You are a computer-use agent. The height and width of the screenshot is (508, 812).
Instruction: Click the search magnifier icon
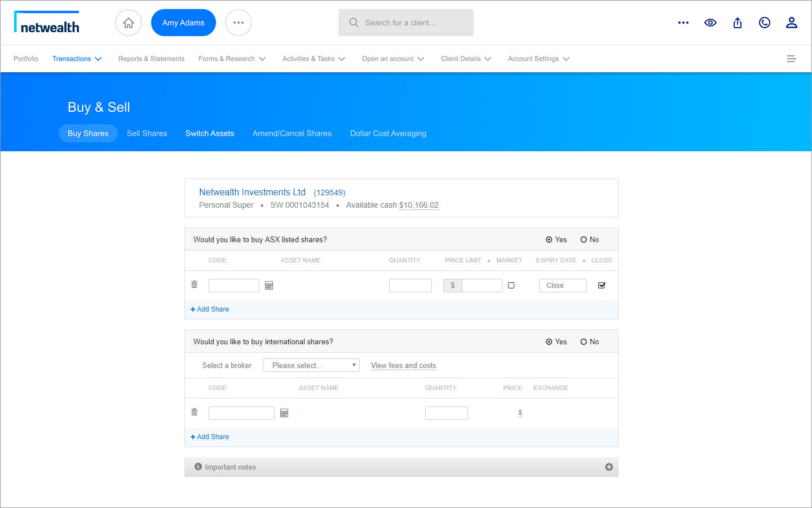coord(354,23)
